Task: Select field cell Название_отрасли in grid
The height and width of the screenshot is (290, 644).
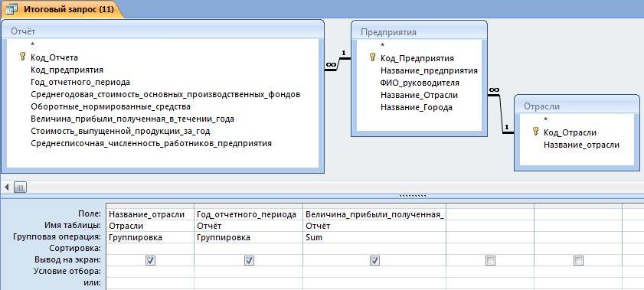Action: (x=150, y=214)
